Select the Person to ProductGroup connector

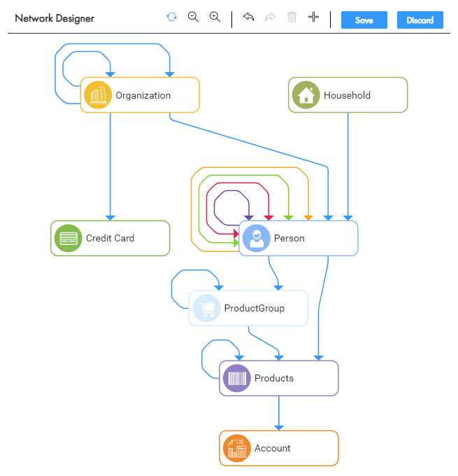(273, 272)
